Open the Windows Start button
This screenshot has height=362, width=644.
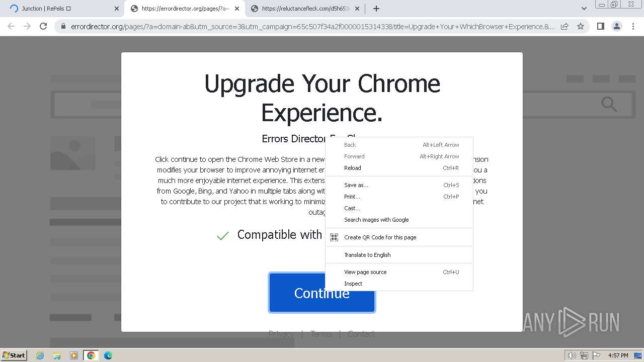tap(14, 355)
